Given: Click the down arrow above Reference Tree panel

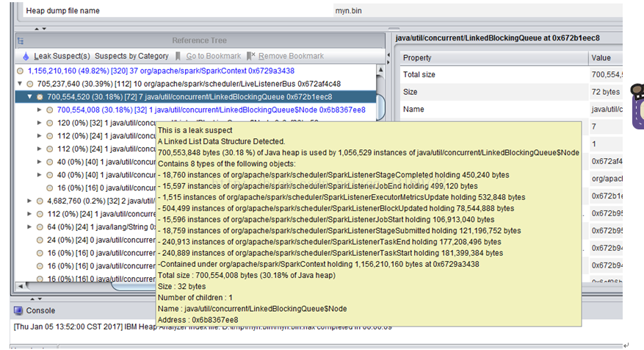Looking at the screenshot, I should [x=44, y=29].
